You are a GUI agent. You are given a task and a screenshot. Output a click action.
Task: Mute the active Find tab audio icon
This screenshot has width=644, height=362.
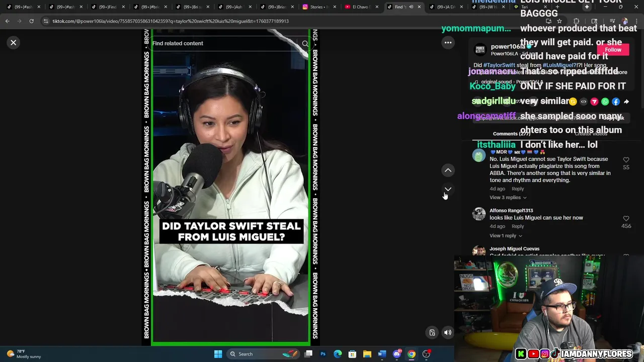pos(411,7)
